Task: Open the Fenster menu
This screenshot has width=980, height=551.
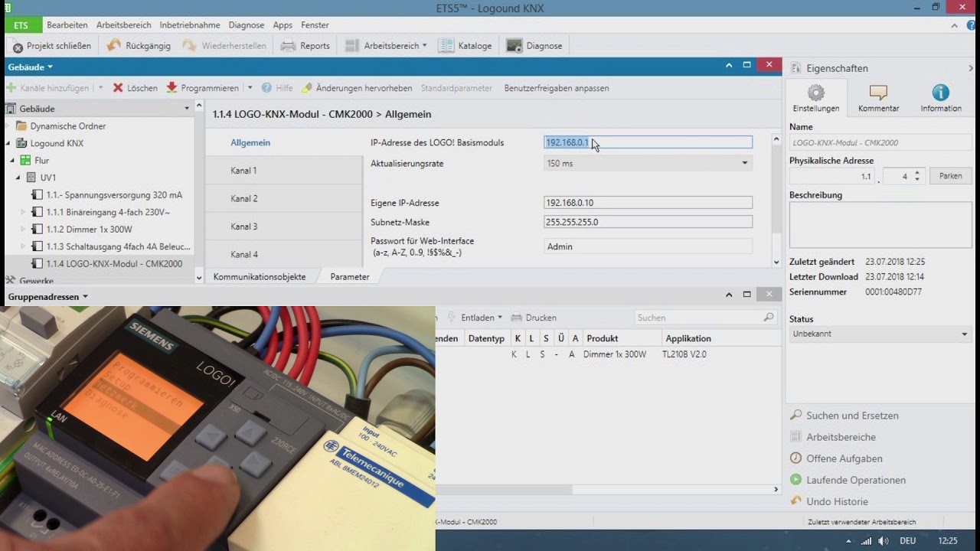Action: 315,25
